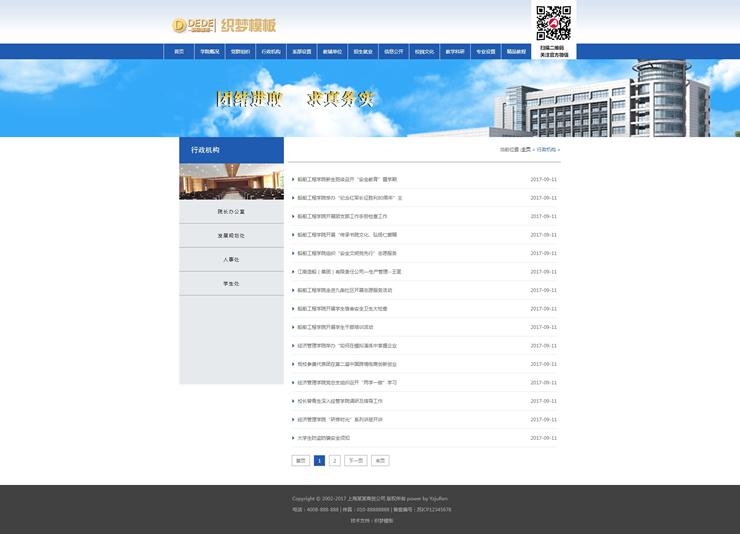The height and width of the screenshot is (534, 740).
Task: Open the 教学科研 navigation tab
Action: pyautogui.click(x=455, y=51)
